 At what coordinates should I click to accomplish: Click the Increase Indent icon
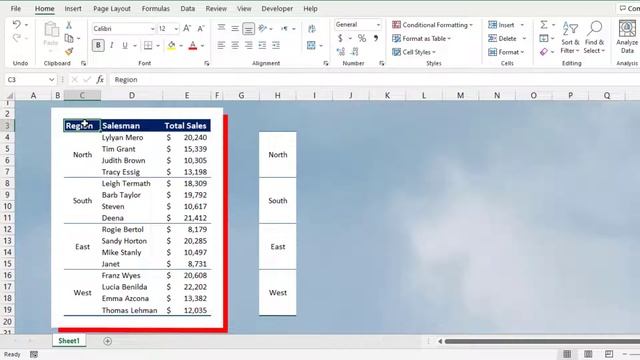276,45
